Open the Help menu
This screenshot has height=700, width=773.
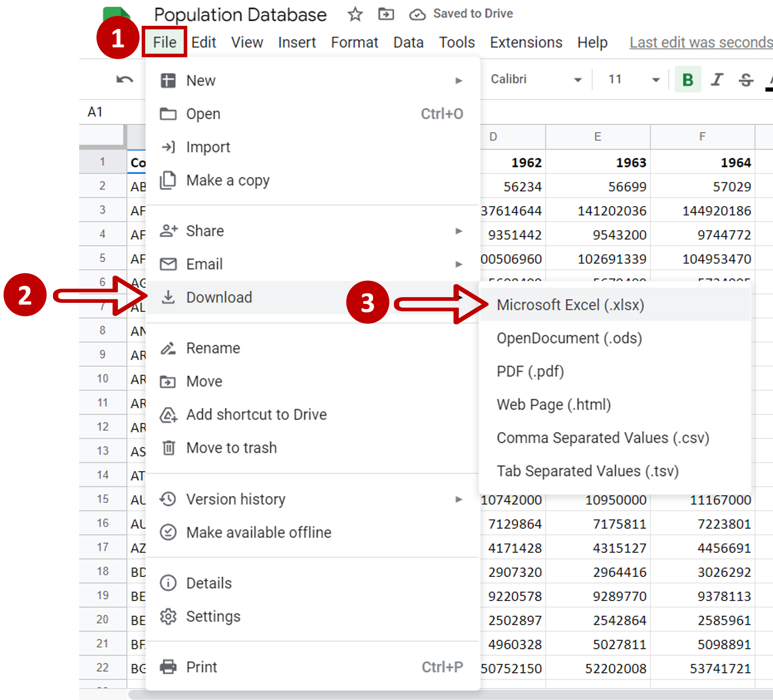click(592, 42)
